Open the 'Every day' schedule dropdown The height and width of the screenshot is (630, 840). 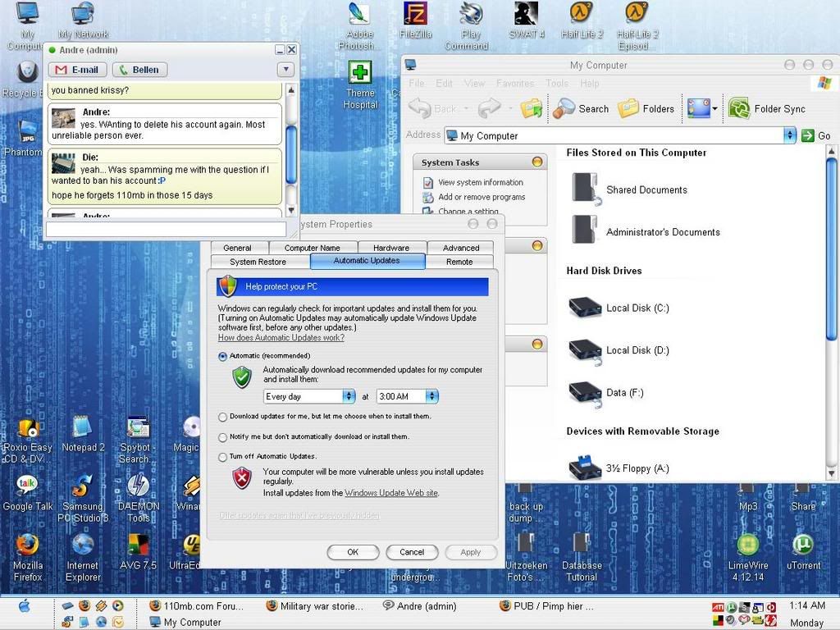click(x=349, y=396)
